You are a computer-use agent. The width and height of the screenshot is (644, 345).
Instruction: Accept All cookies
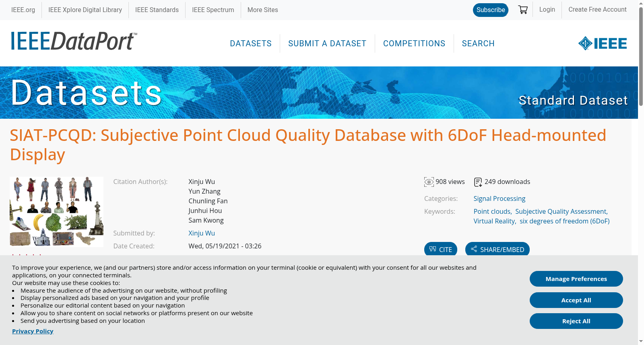(576, 300)
